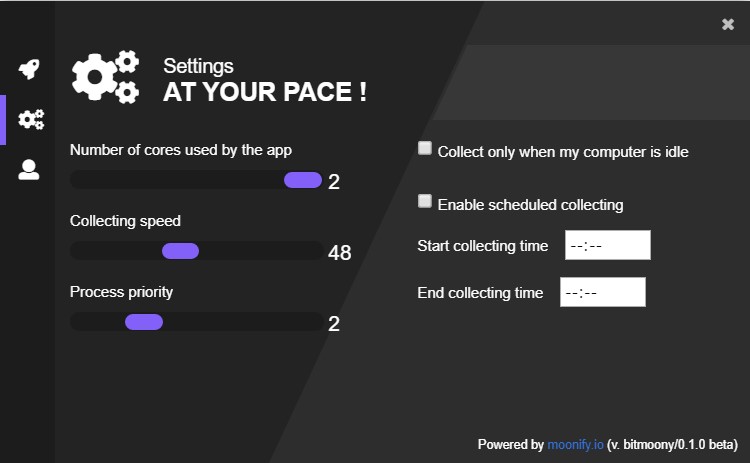Click the right end of Collecting speed track

(x=316, y=251)
